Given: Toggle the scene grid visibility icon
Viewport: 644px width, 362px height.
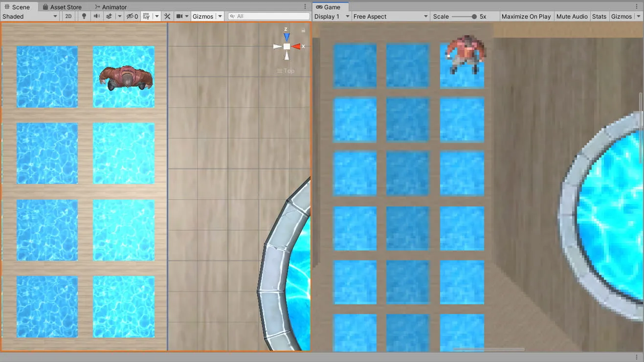Looking at the screenshot, I should click(x=146, y=16).
